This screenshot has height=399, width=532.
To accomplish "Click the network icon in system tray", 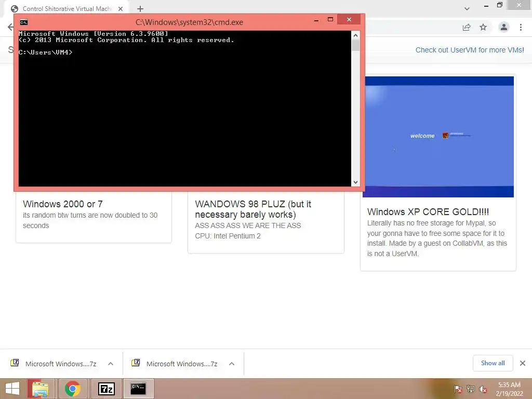I will coord(471,389).
